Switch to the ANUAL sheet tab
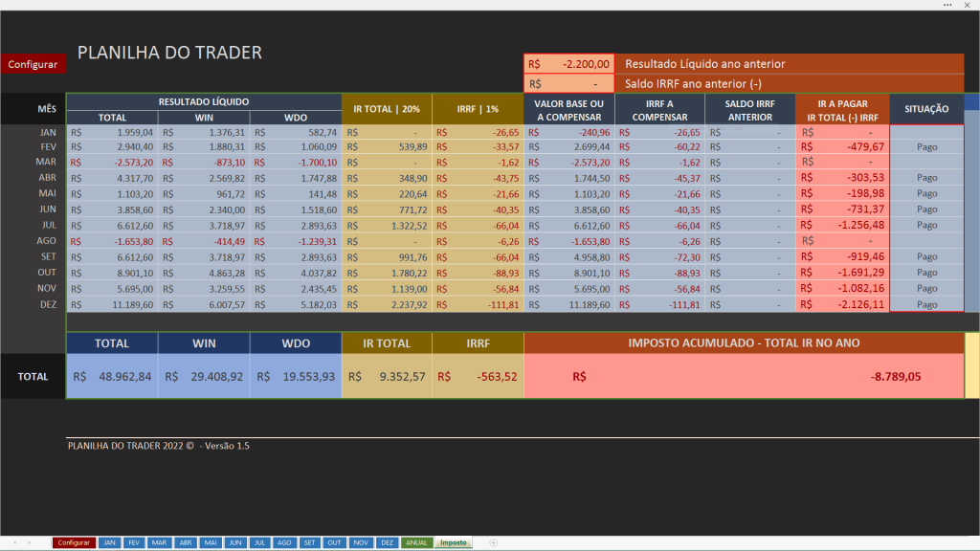The width and height of the screenshot is (980, 551). pyautogui.click(x=416, y=542)
